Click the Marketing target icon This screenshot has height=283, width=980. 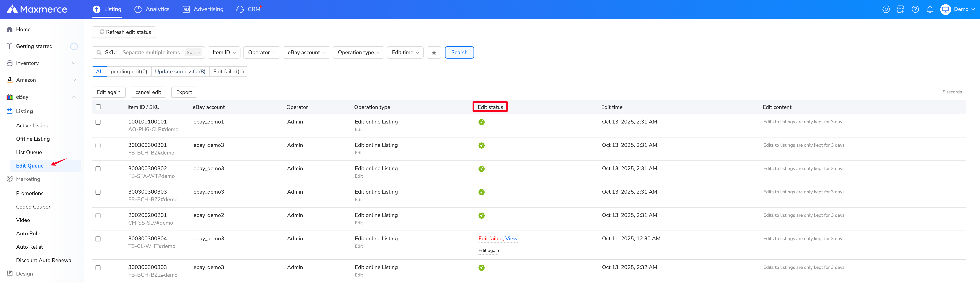[10, 178]
